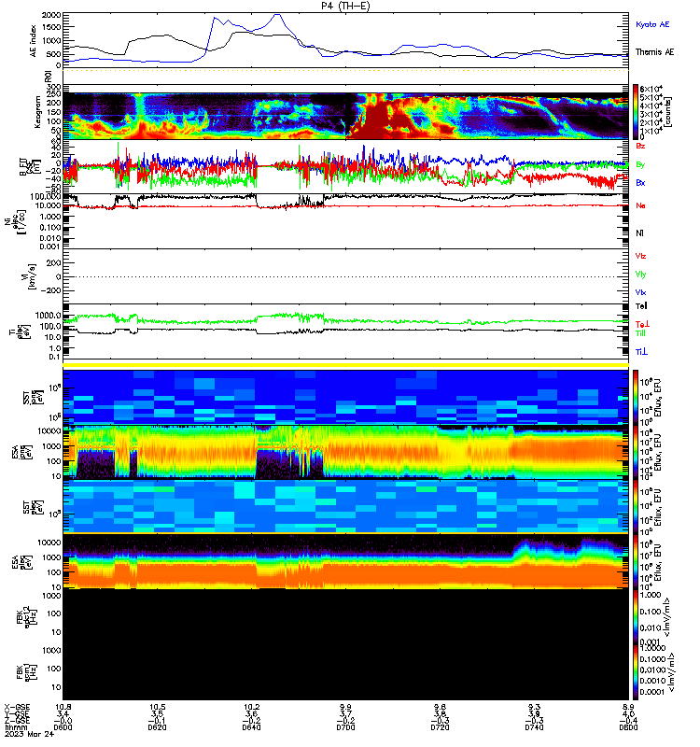This screenshot has width=700, height=747.
Task: Click the green By legend label
Action: coord(640,165)
